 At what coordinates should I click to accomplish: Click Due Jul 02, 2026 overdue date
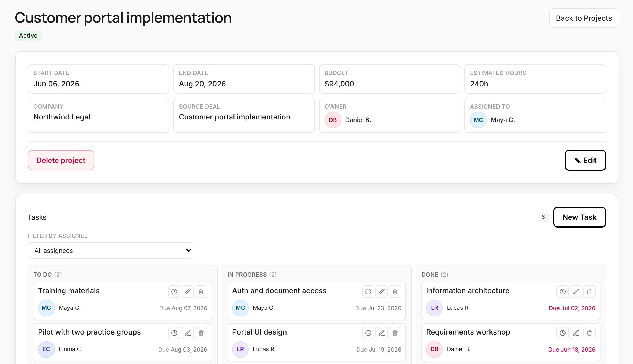point(572,308)
